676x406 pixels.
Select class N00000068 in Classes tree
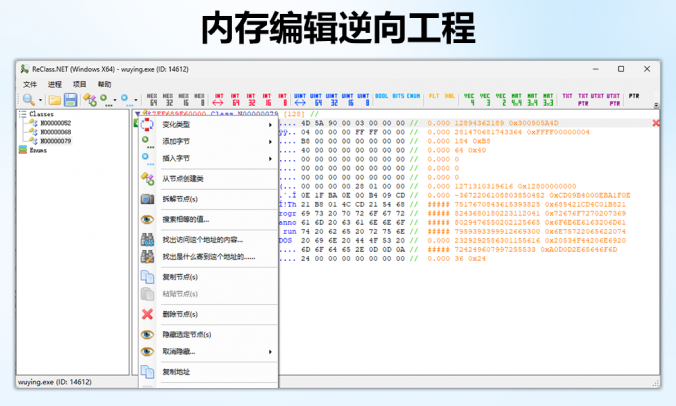(56, 132)
